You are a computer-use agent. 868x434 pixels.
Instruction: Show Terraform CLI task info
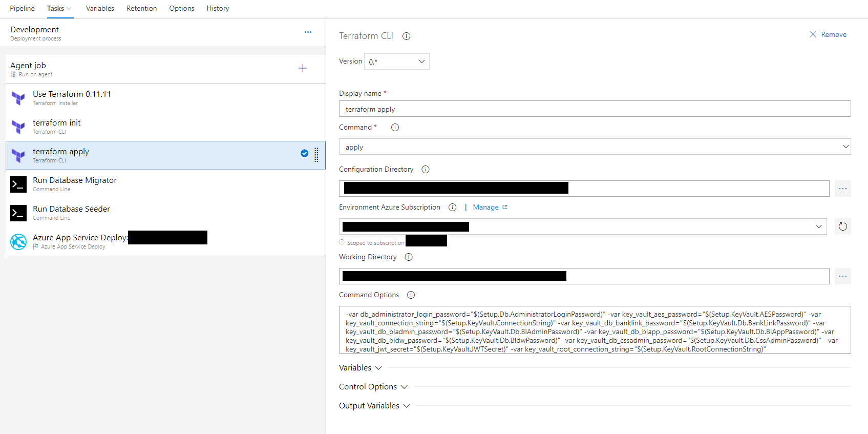coord(406,36)
